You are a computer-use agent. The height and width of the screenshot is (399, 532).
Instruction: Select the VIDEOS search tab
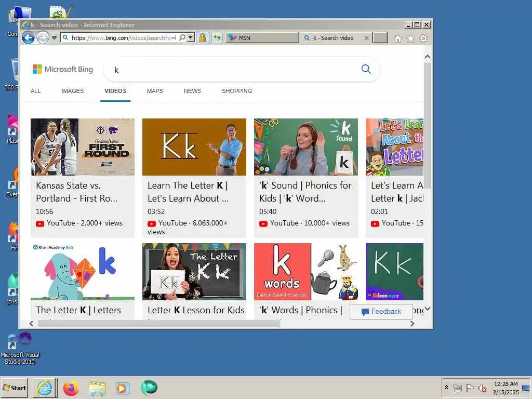(x=115, y=91)
